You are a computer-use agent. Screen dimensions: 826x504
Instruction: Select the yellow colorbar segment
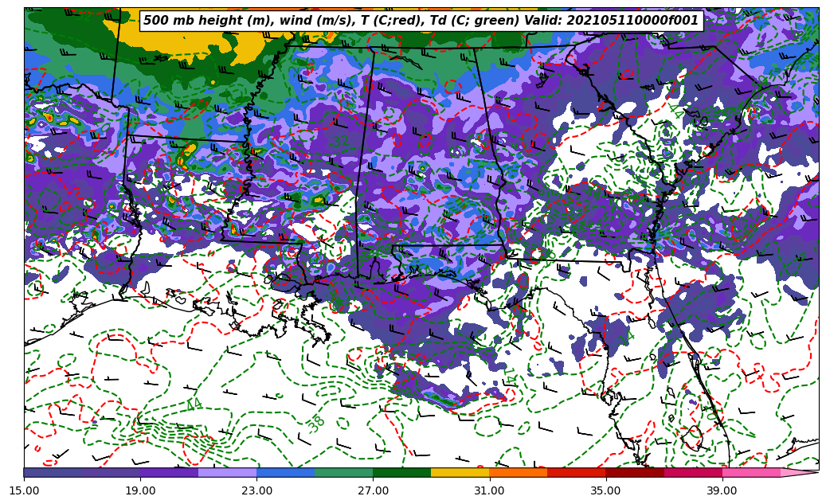460,472
